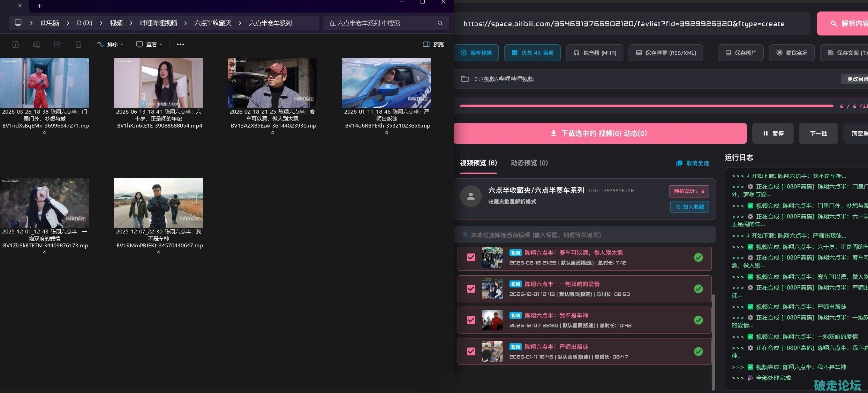Open the three-dots more options menu
Viewport: 868px width, 393px height.
180,44
